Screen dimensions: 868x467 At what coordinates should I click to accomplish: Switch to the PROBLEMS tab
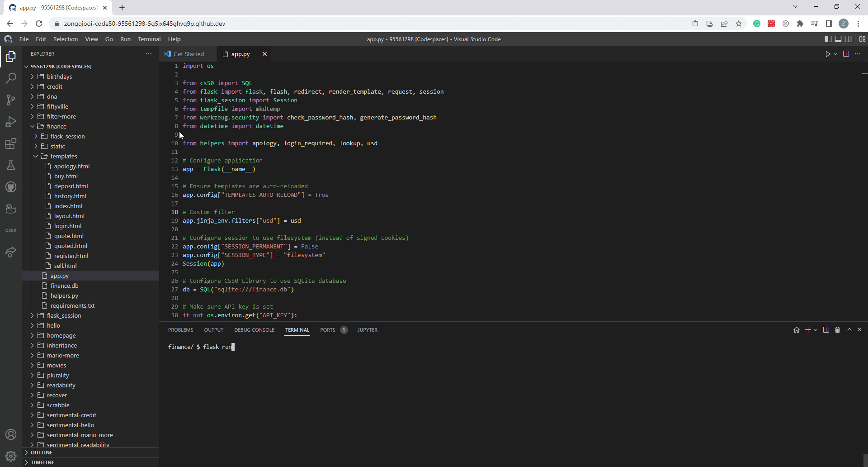[x=180, y=330]
